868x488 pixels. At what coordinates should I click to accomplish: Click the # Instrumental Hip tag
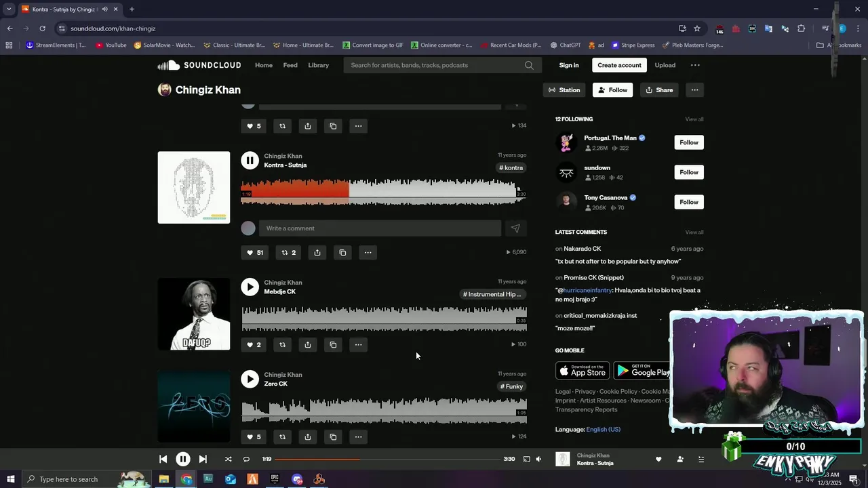click(x=492, y=294)
